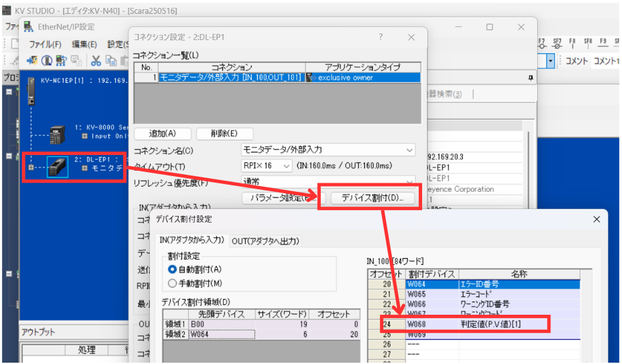The width and height of the screenshot is (622, 364).
Task: Click the 割付デバイス column header
Action: [432, 274]
